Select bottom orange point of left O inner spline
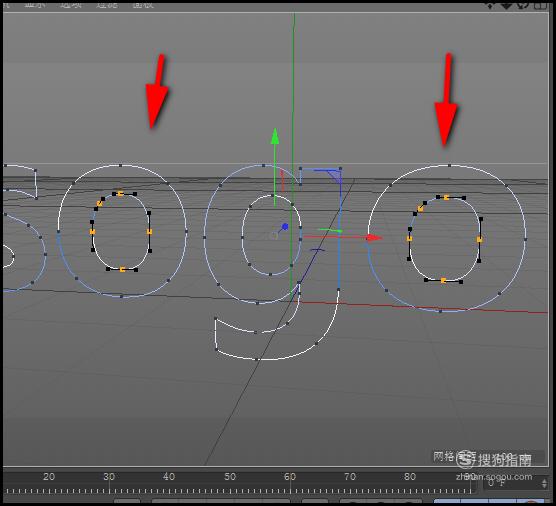556x506 pixels. tap(122, 270)
